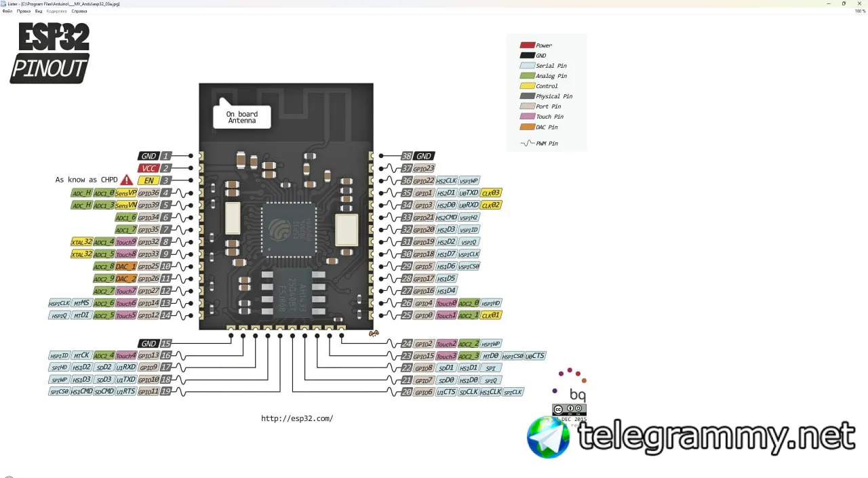This screenshot has width=868, height=478.
Task: Click the 'As know as CHPD' note
Action: (86, 180)
